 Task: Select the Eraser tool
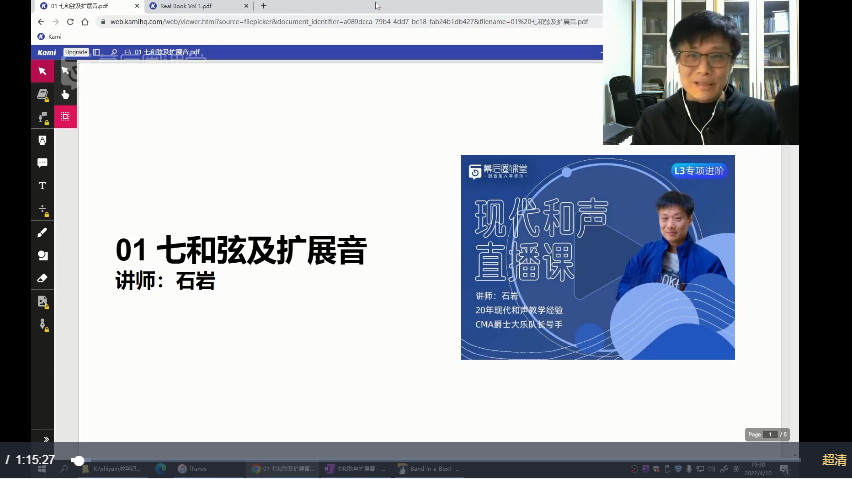(x=42, y=278)
